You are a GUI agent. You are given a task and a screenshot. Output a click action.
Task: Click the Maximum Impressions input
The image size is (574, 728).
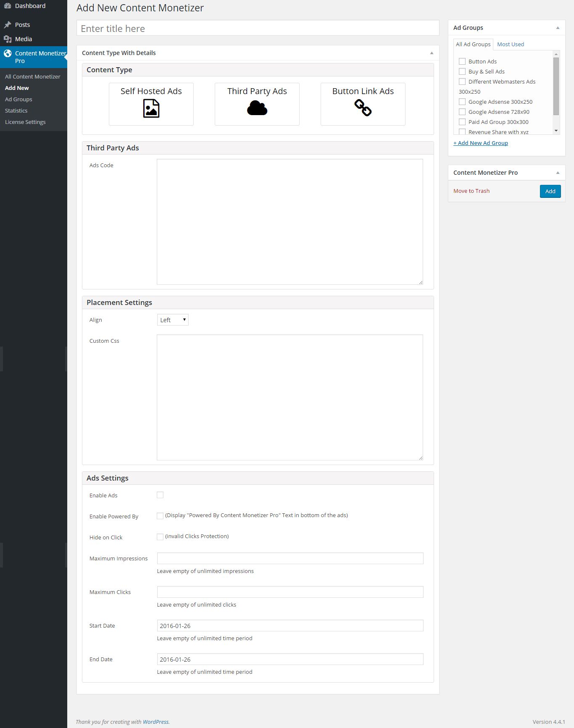290,558
